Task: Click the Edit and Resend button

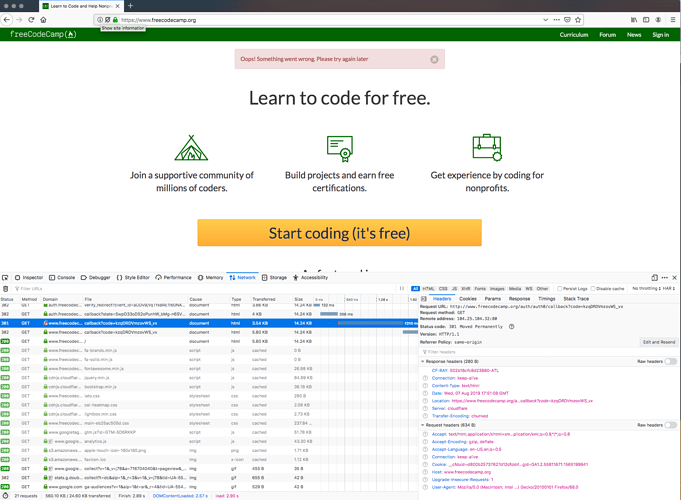Action: click(659, 342)
